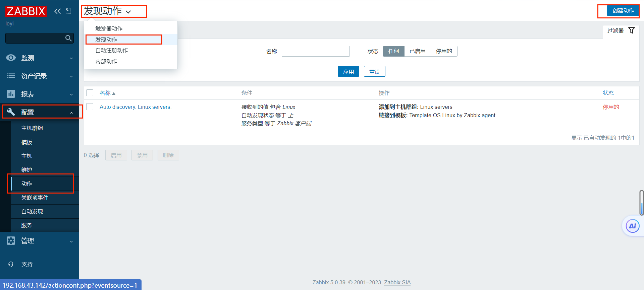The height and width of the screenshot is (290, 644).
Task: Choose 自动注册动作 from the dropdown
Action: [x=131, y=50]
